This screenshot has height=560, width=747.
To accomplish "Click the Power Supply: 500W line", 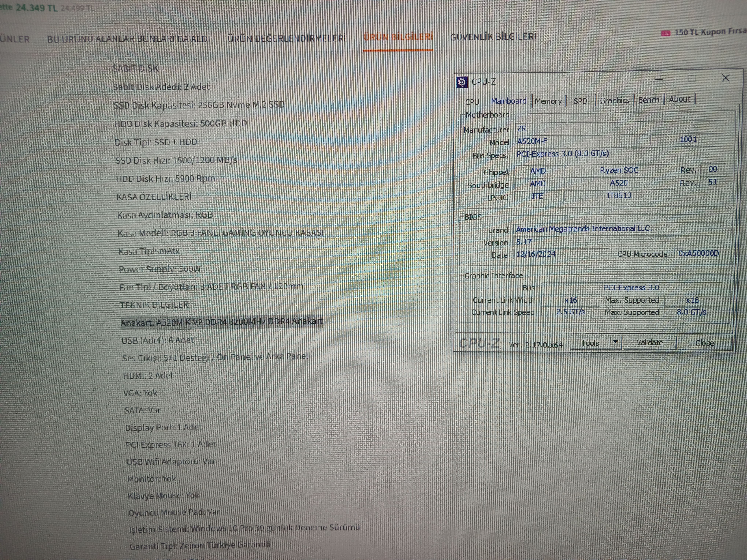I will [x=159, y=269].
